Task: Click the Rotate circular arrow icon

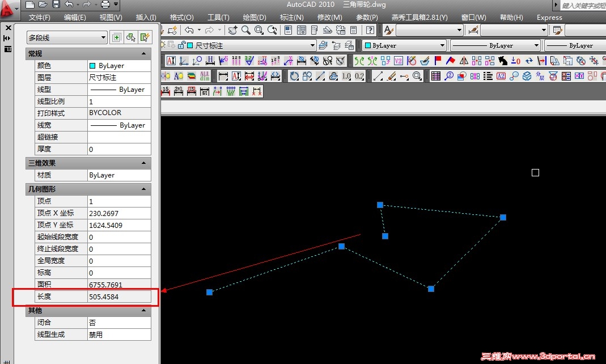Action: 294,76
